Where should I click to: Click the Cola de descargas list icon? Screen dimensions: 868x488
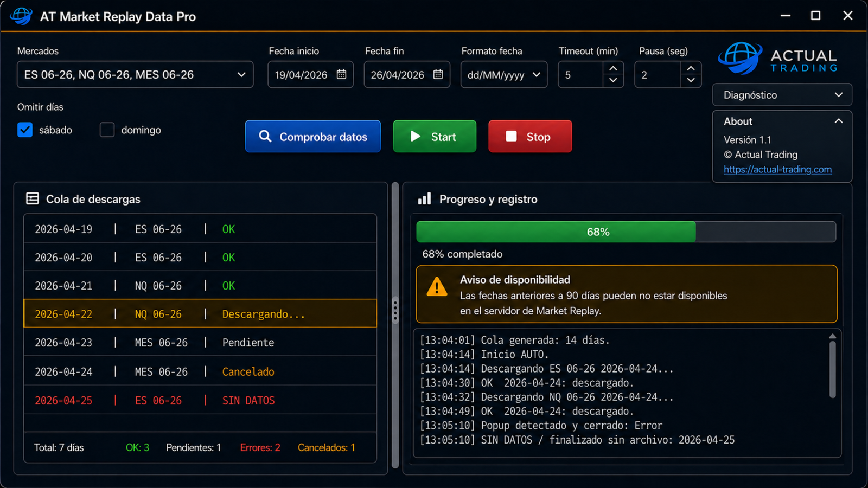pyautogui.click(x=33, y=198)
